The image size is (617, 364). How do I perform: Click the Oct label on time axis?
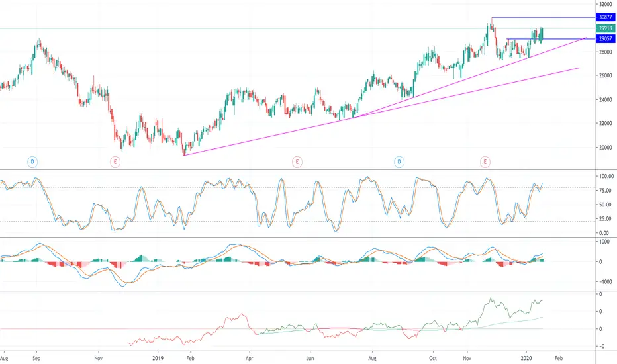[433, 359]
